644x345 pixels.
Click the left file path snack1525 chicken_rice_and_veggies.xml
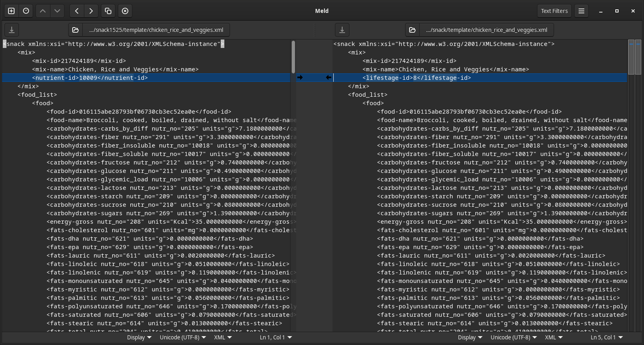[156, 30]
